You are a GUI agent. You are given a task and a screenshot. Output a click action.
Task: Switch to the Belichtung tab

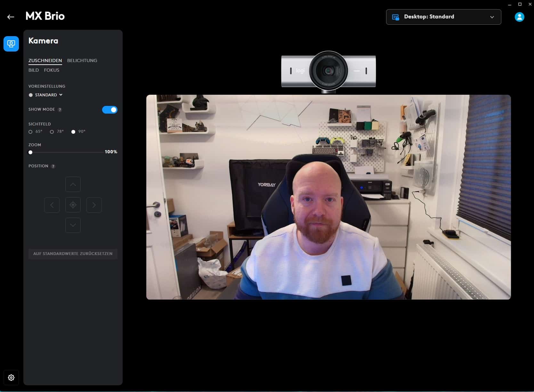[x=82, y=60]
